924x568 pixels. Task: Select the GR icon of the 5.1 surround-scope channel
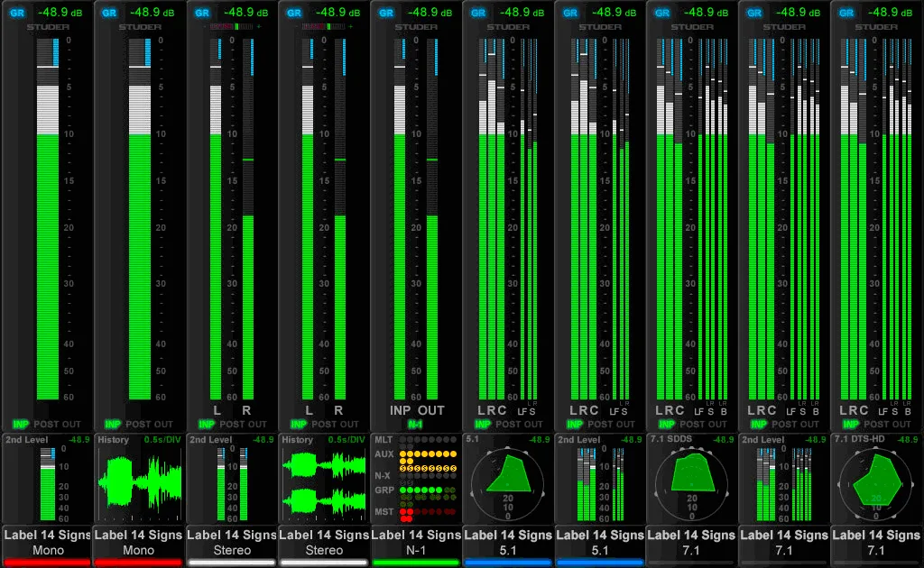click(x=478, y=13)
